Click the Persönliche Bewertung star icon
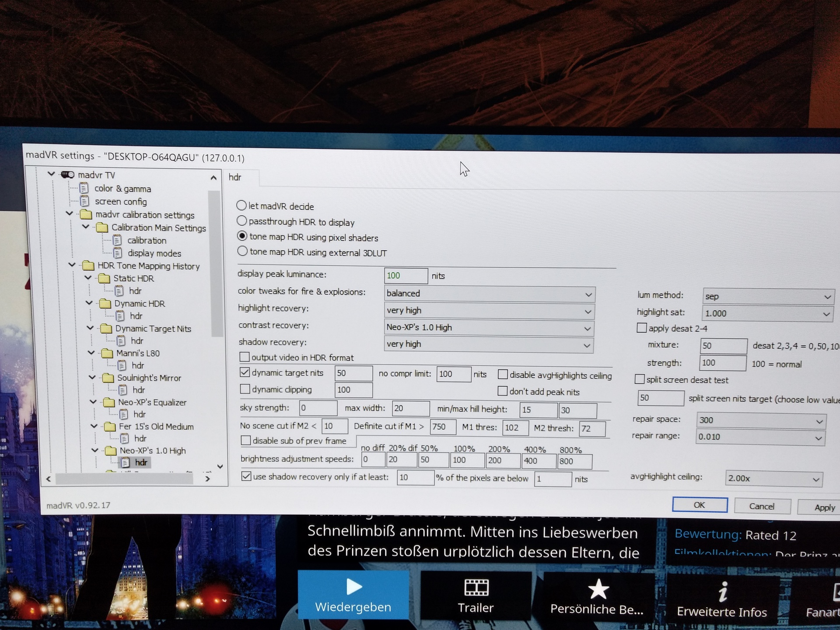Screen dimensions: 840x630 [x=598, y=589]
